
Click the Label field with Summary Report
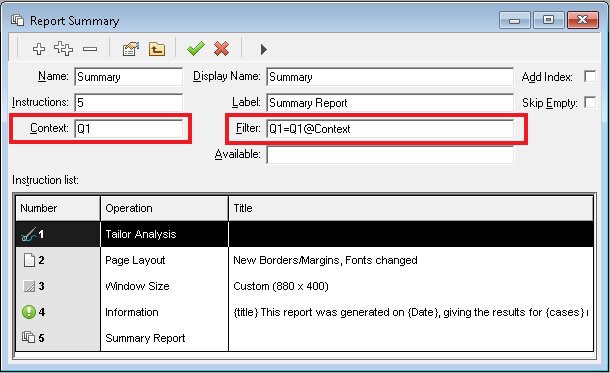(390, 103)
